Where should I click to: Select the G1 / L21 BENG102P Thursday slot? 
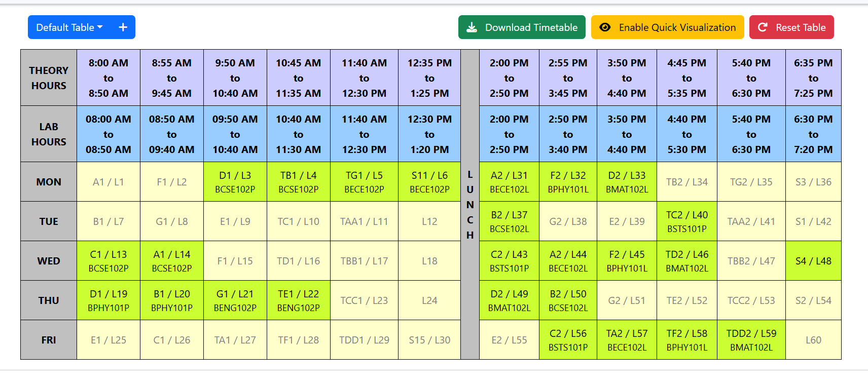pyautogui.click(x=235, y=300)
